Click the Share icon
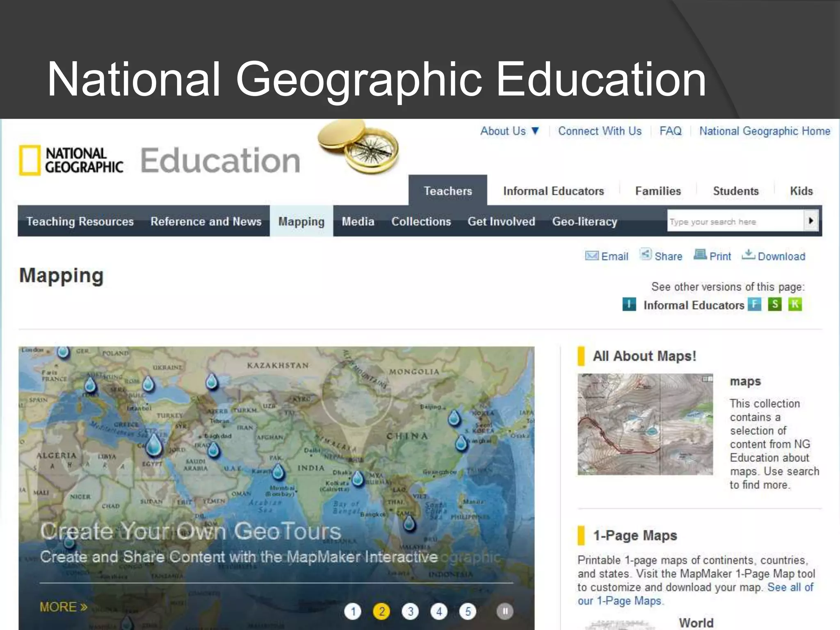The image size is (840, 630). click(x=646, y=254)
